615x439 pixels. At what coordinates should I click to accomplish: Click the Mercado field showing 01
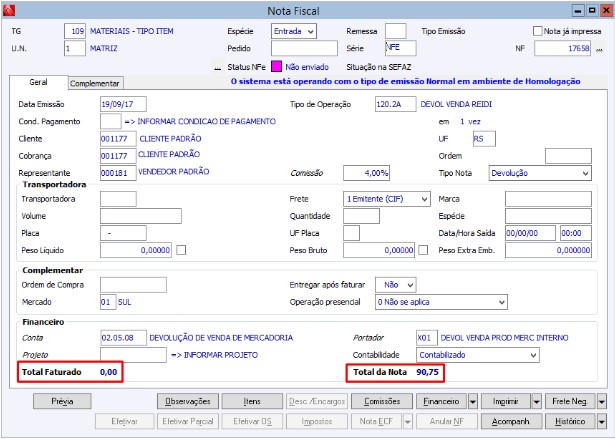(x=108, y=302)
